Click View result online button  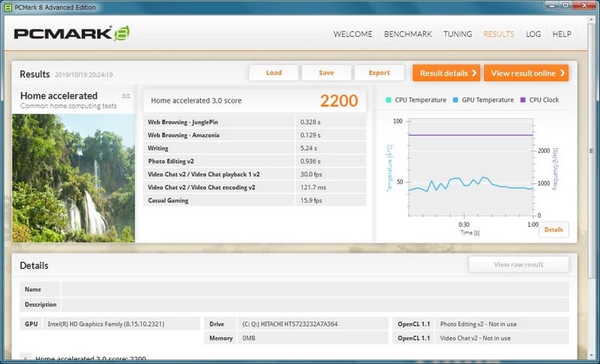point(526,73)
